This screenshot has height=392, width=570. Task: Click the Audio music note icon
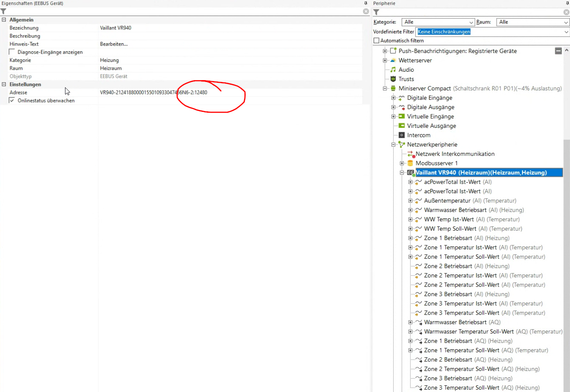(x=393, y=69)
